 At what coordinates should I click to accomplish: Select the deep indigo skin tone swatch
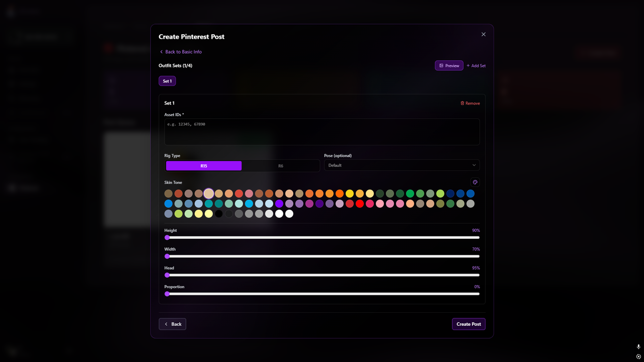pyautogui.click(x=319, y=204)
